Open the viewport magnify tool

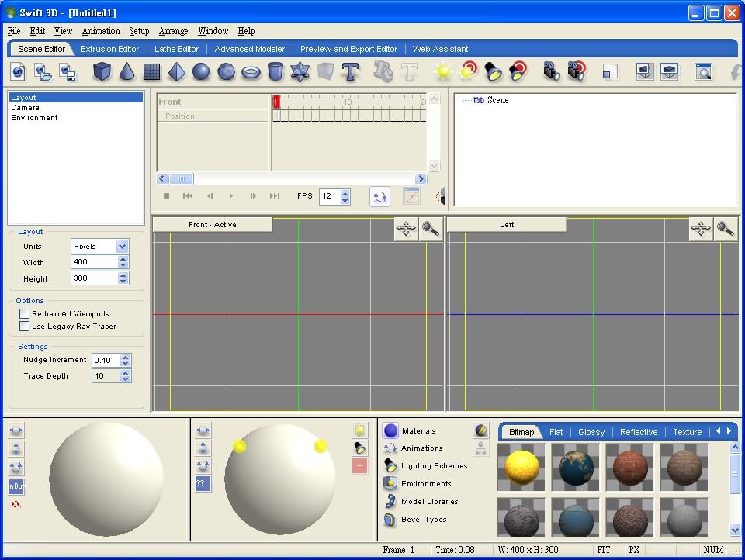tap(431, 229)
